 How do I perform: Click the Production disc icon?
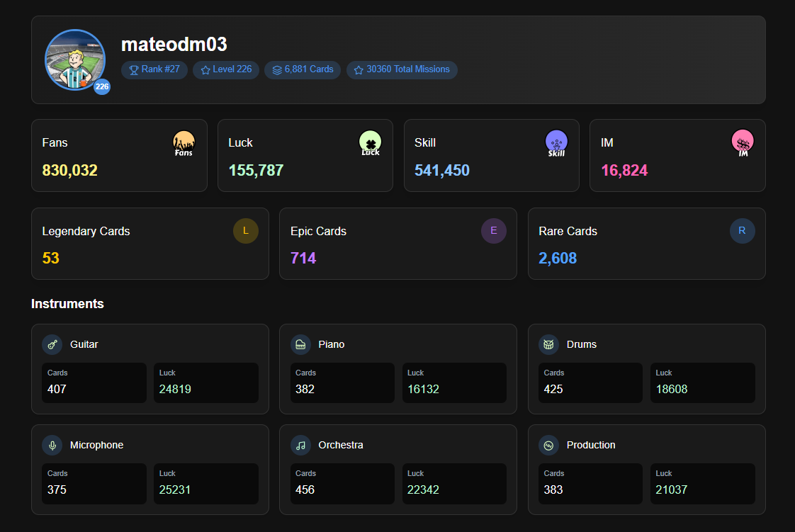[548, 446]
